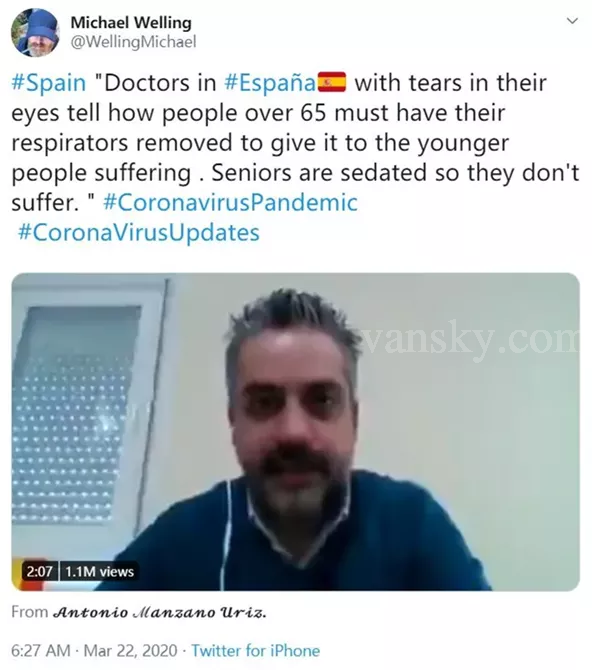The image size is (592, 670).
Task: Play the embedded tweet video
Action: [295, 432]
